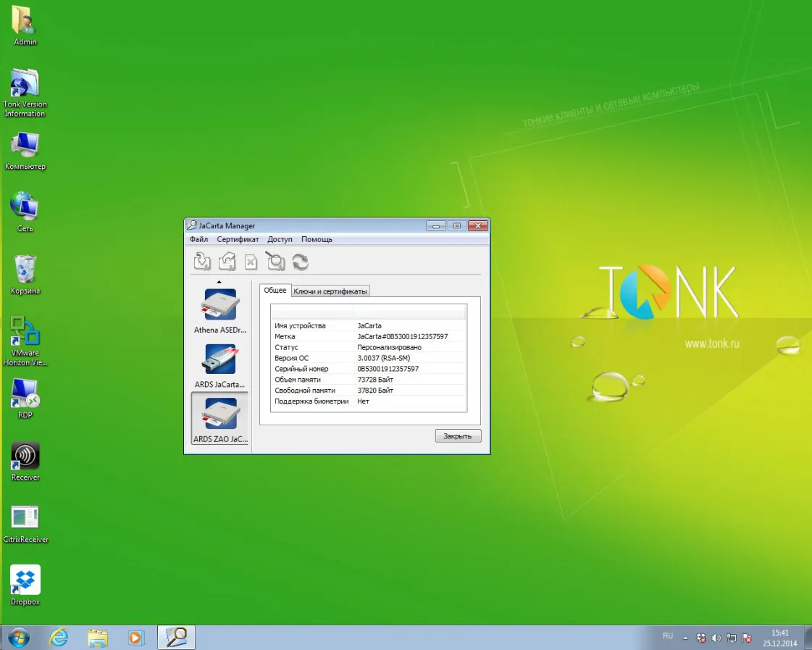Open the Сертификат menu

point(238,239)
